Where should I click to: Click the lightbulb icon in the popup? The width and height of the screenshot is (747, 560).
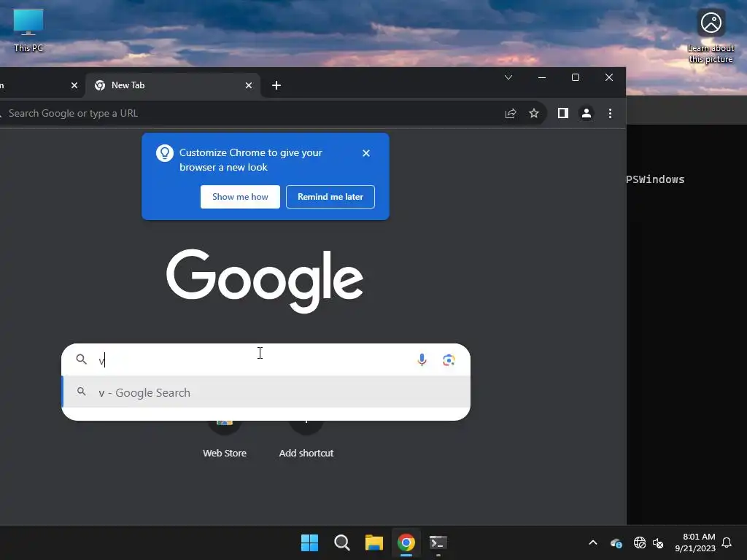tap(165, 153)
